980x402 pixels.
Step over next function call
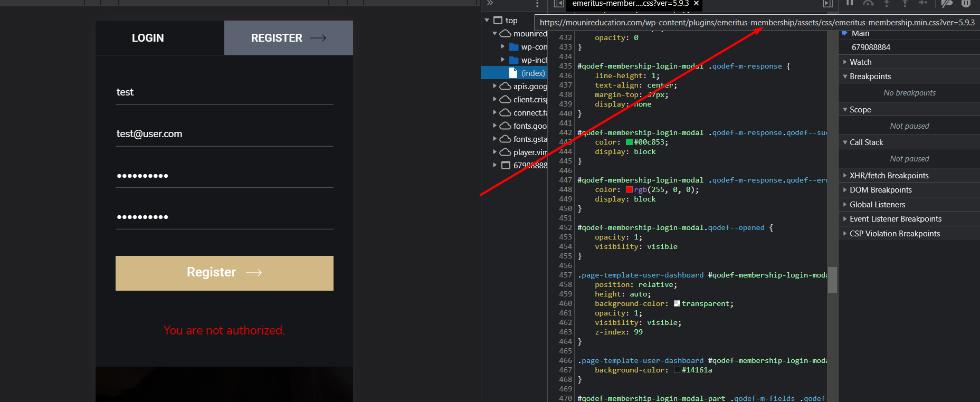868,3
